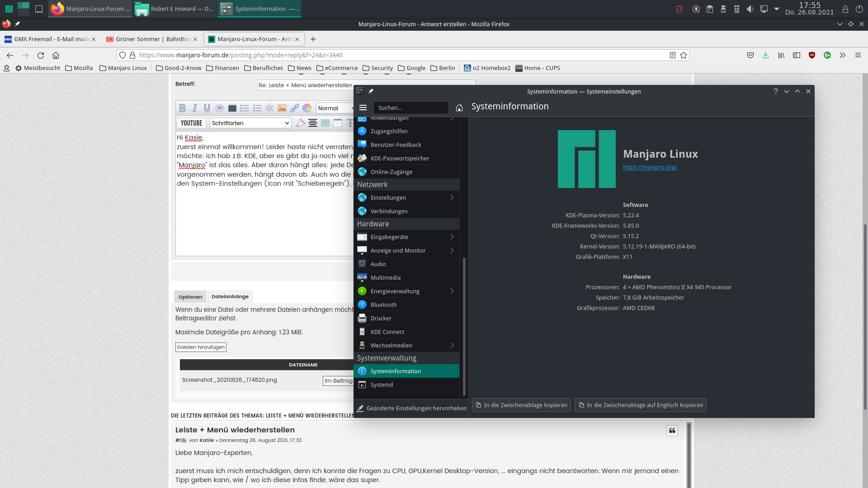This screenshot has width=868, height=488.
Task: Expand network Einstellungen submenu
Action: (x=406, y=197)
